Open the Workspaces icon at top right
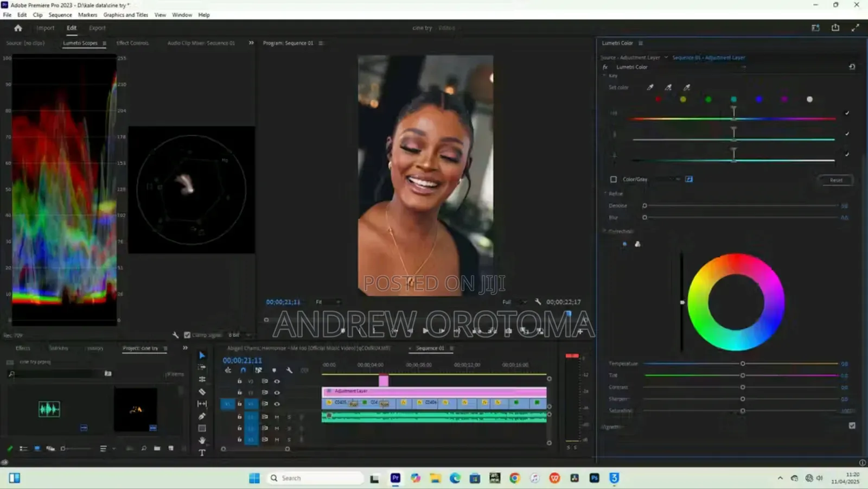Viewport: 868px width, 489px height. (x=815, y=28)
